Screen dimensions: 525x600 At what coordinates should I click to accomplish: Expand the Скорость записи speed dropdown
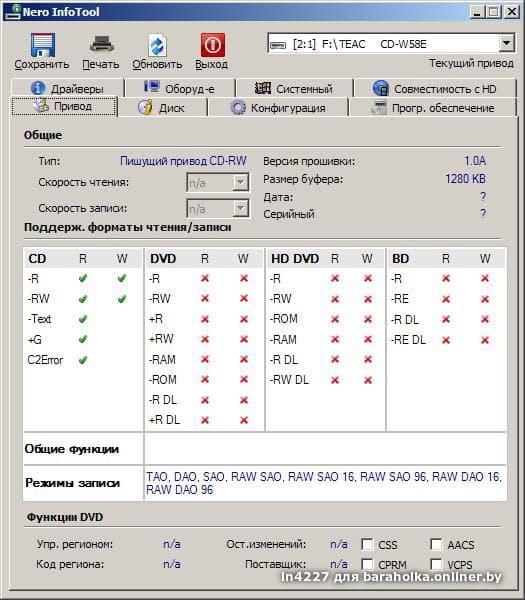[x=240, y=209]
